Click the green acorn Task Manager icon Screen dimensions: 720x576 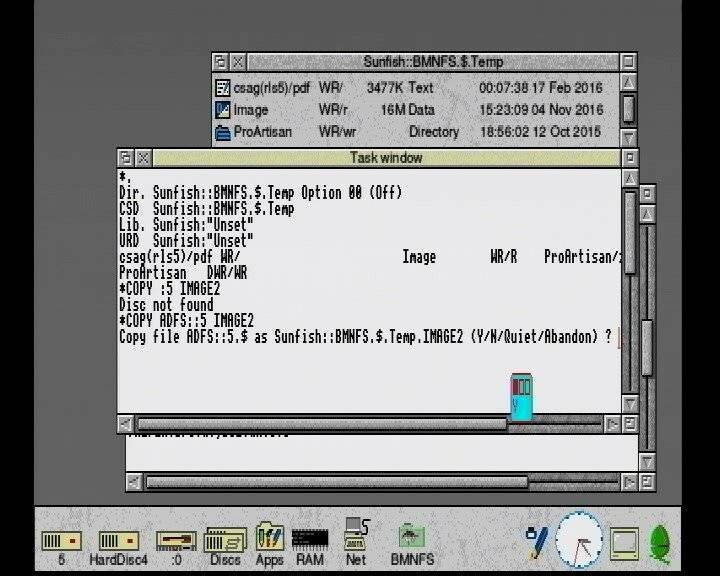[660, 541]
